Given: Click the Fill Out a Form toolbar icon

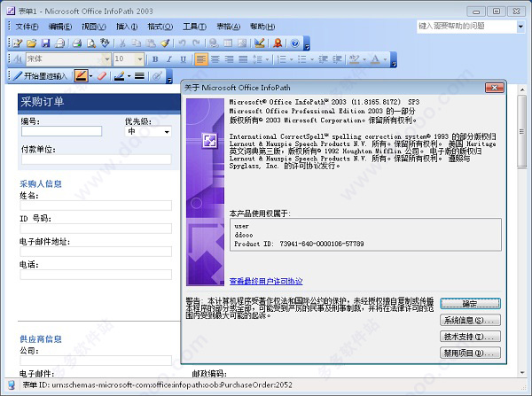Looking at the screenshot, I should pos(17,43).
